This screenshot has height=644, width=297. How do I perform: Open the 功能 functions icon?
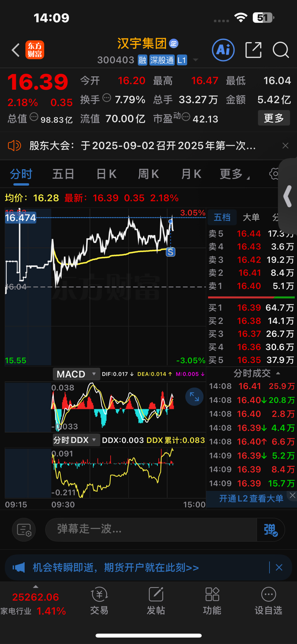tap(212, 601)
